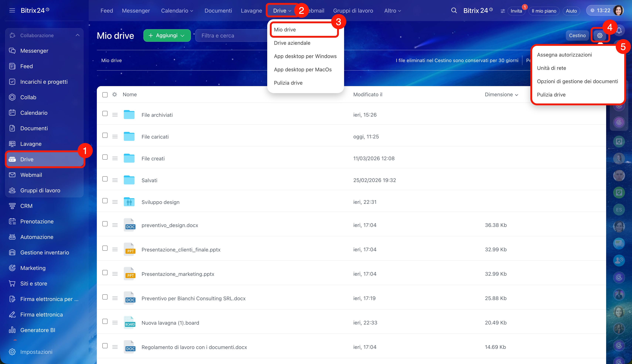
Task: Collapse the Collaborazione sidebar section
Action: tap(77, 35)
